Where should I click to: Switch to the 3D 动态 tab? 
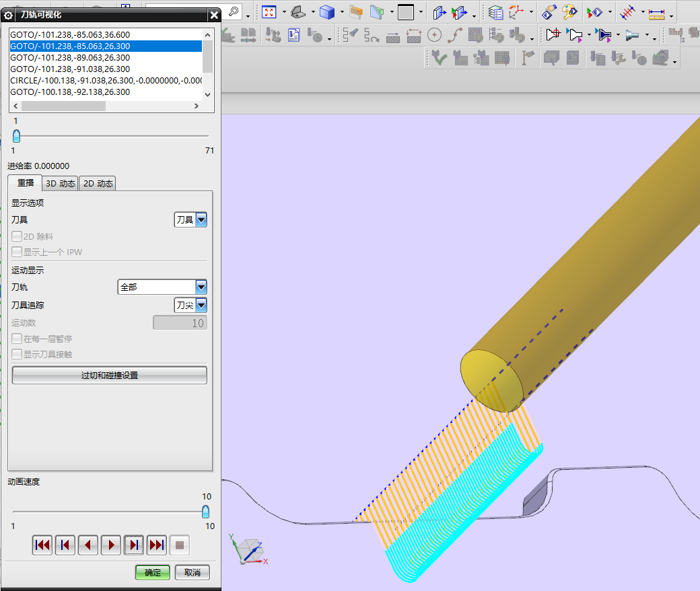click(61, 184)
